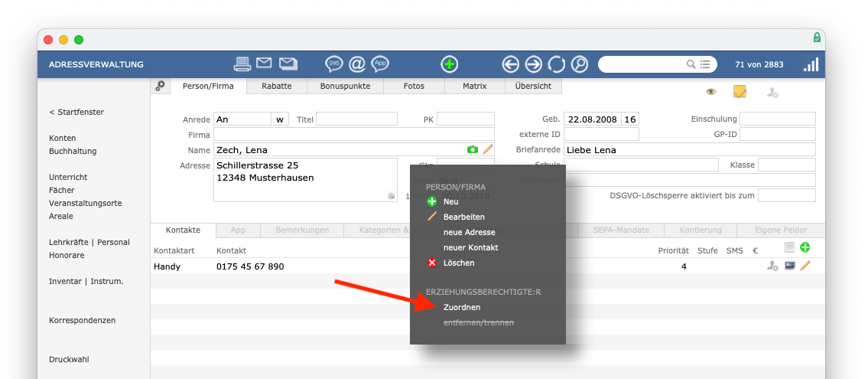The height and width of the screenshot is (379, 868).
Task: Click the stacked envelopes serial letter icon
Action: 288,64
